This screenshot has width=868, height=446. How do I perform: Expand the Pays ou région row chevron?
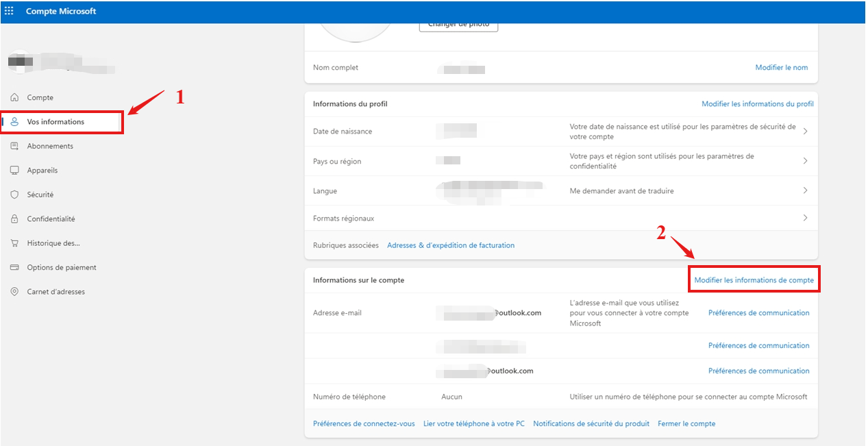[805, 161]
